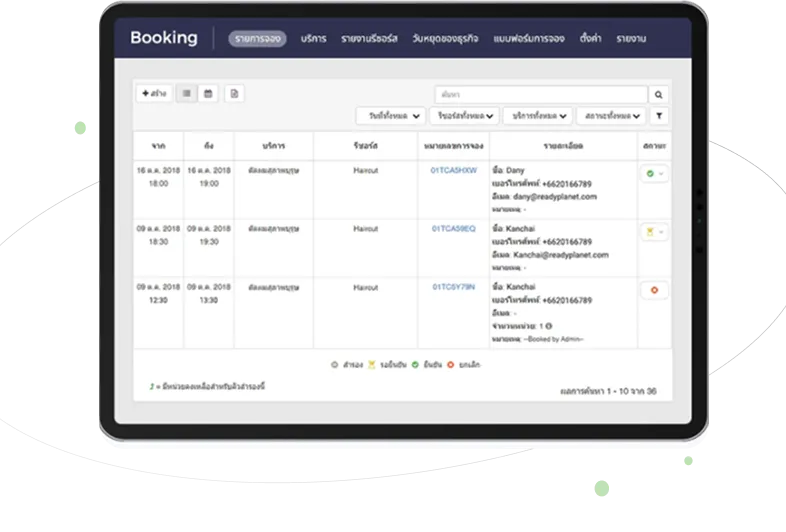The height and width of the screenshot is (532, 786).
Task: Click the info icon beside unit count
Action: pyautogui.click(x=549, y=326)
